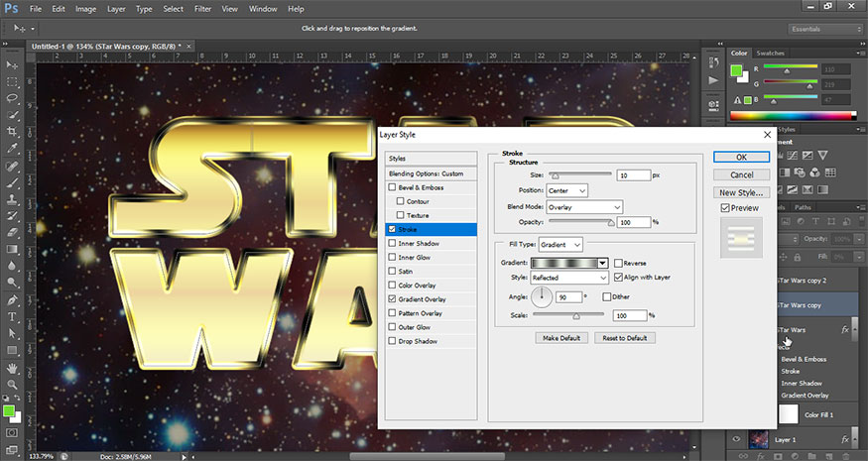The image size is (868, 461).
Task: Select the Brush tool
Action: click(x=12, y=182)
